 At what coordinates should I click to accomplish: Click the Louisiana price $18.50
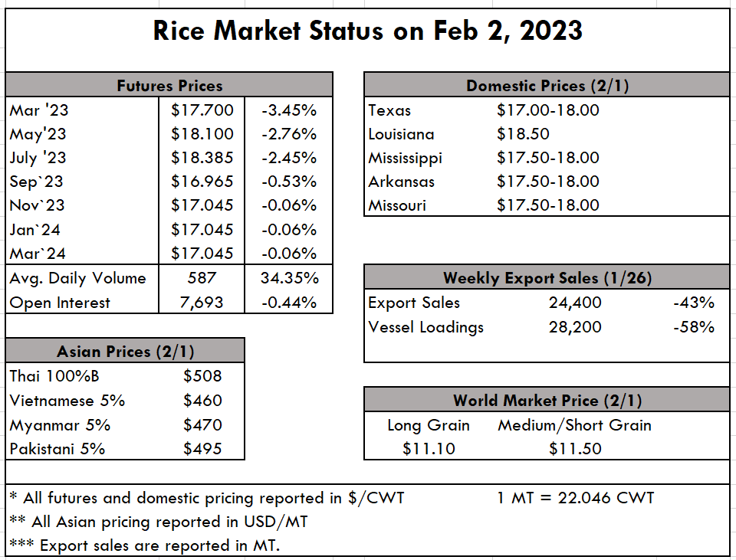point(523,134)
